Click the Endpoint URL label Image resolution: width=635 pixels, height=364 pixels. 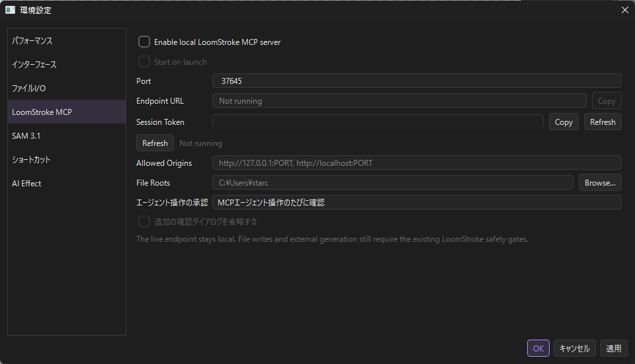(x=160, y=100)
